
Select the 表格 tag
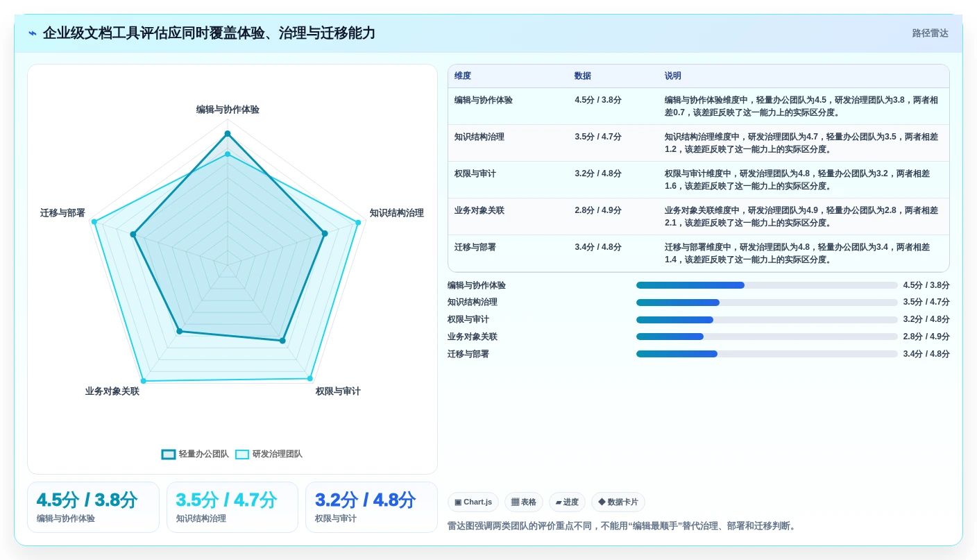[x=524, y=502]
